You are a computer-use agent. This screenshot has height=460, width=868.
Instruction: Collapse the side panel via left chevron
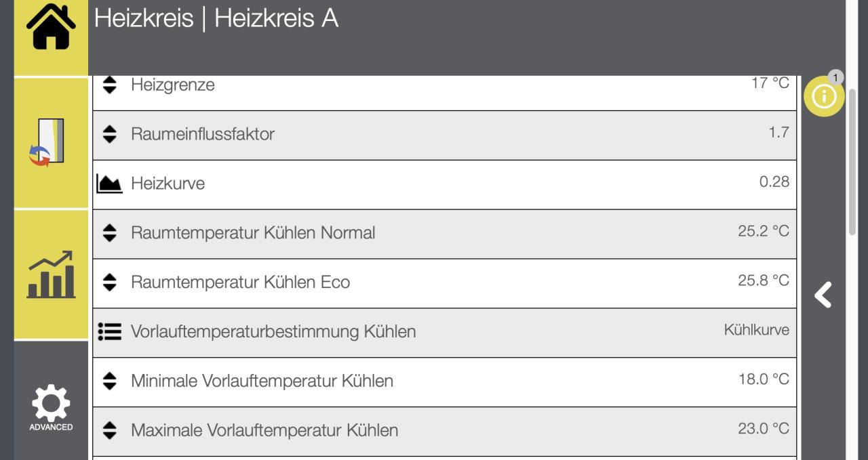(823, 295)
